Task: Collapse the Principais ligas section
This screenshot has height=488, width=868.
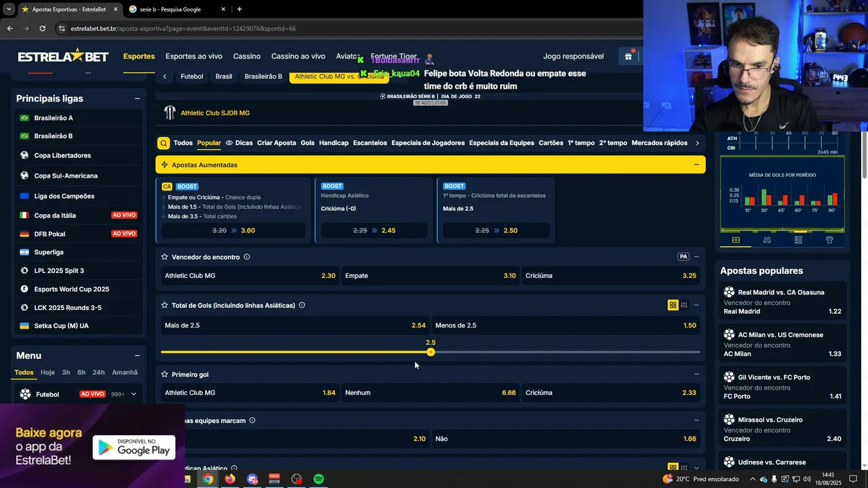Action: (137, 98)
